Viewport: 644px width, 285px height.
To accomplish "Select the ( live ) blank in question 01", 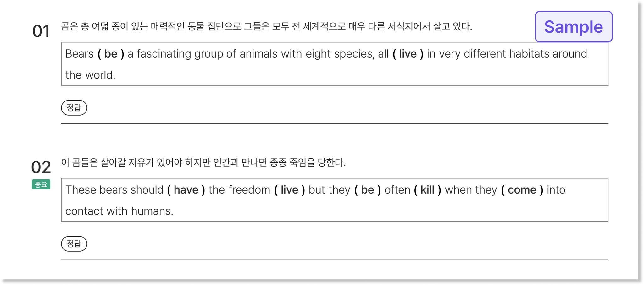I will [408, 54].
